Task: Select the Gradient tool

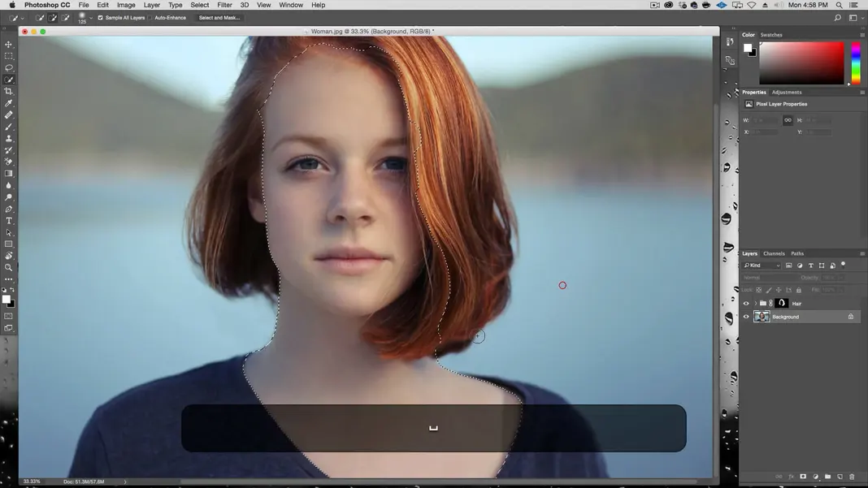Action: [8, 174]
